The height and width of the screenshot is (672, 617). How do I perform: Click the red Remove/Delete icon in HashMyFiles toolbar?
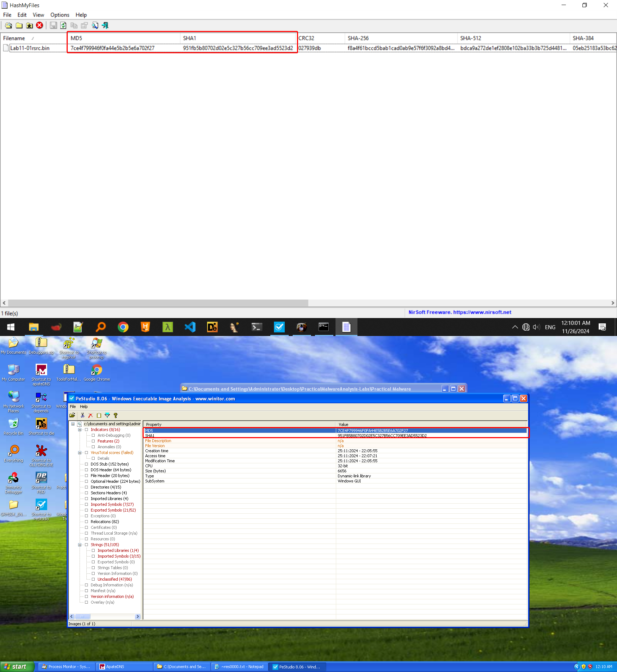(40, 26)
